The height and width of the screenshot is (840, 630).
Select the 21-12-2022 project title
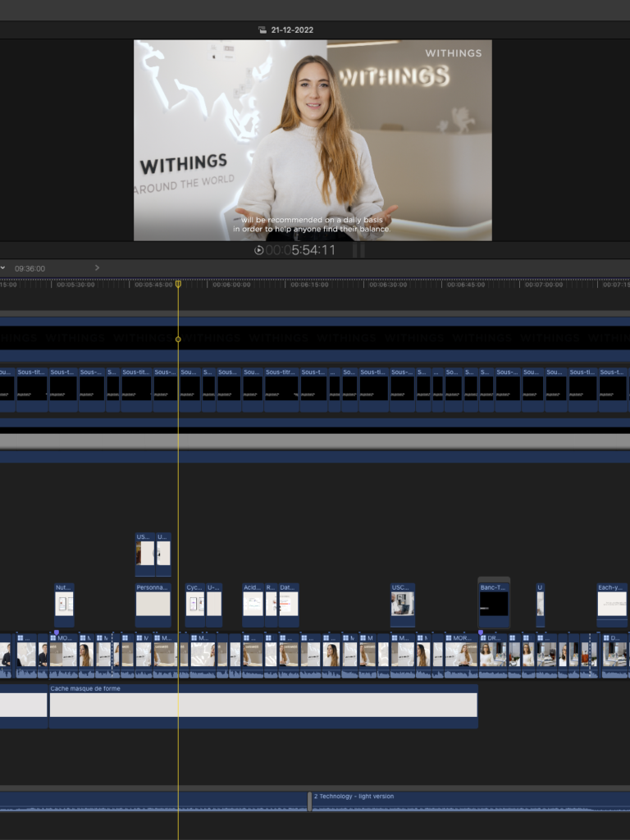[x=292, y=30]
